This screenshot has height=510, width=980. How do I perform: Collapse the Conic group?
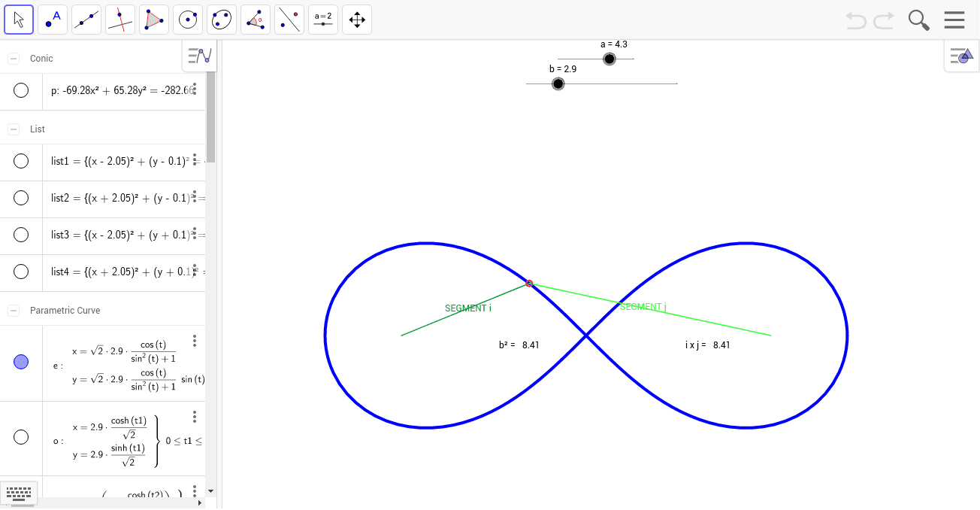(x=14, y=59)
